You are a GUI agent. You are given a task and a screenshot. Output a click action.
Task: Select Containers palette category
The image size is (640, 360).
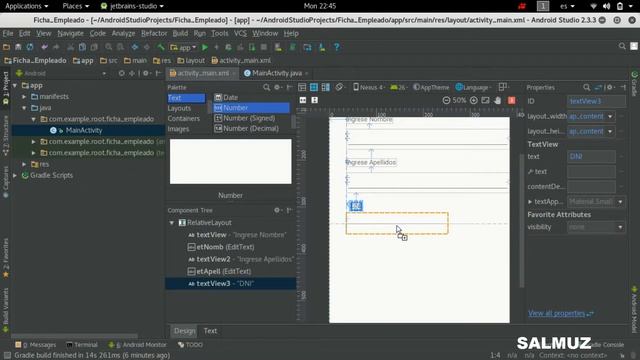184,118
